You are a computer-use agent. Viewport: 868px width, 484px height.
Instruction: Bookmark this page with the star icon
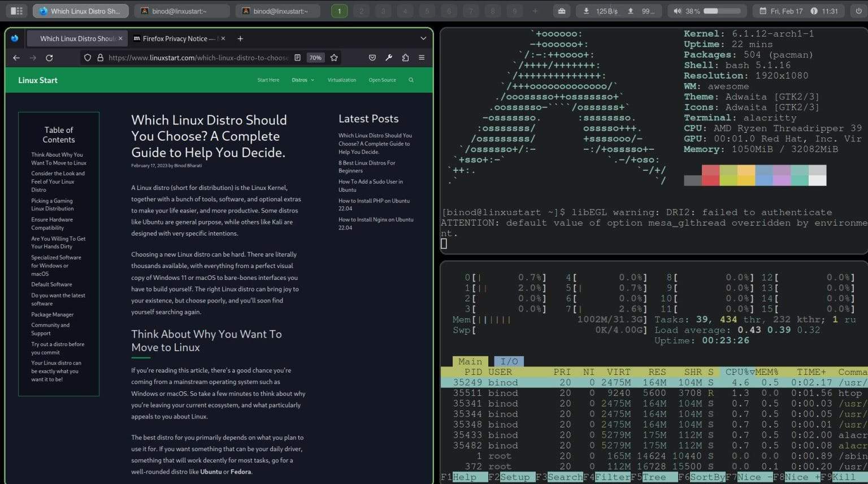(333, 57)
